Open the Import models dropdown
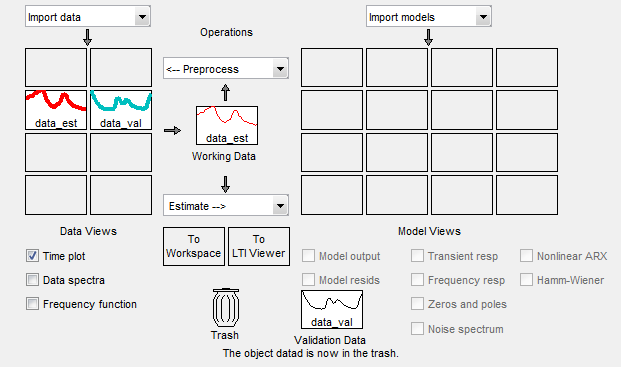 pyautogui.click(x=429, y=17)
